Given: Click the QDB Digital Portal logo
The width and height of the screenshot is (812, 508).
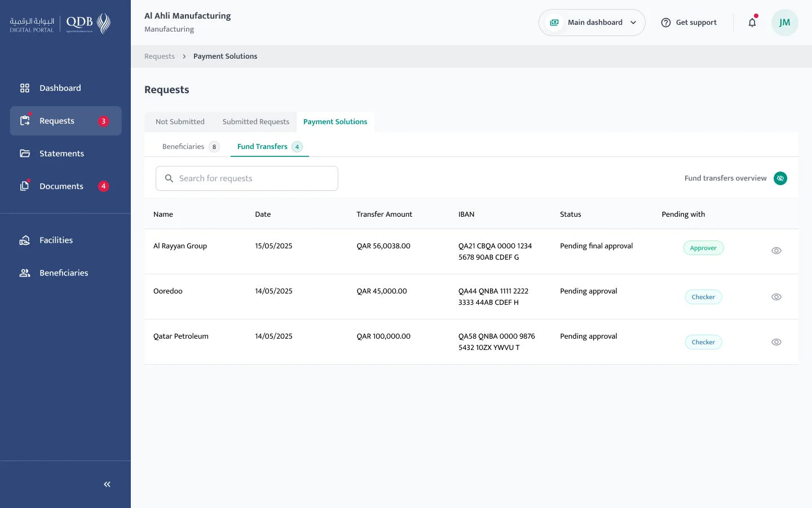Looking at the screenshot, I should [60, 23].
